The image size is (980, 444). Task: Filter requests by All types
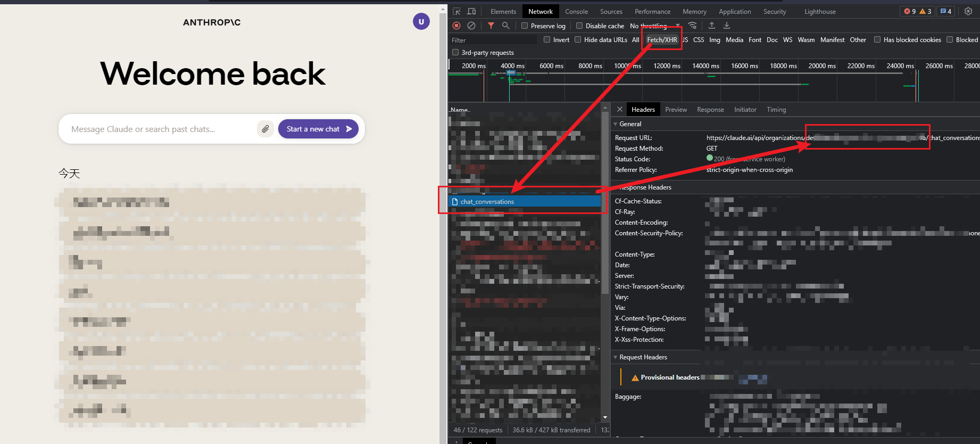[x=635, y=39]
